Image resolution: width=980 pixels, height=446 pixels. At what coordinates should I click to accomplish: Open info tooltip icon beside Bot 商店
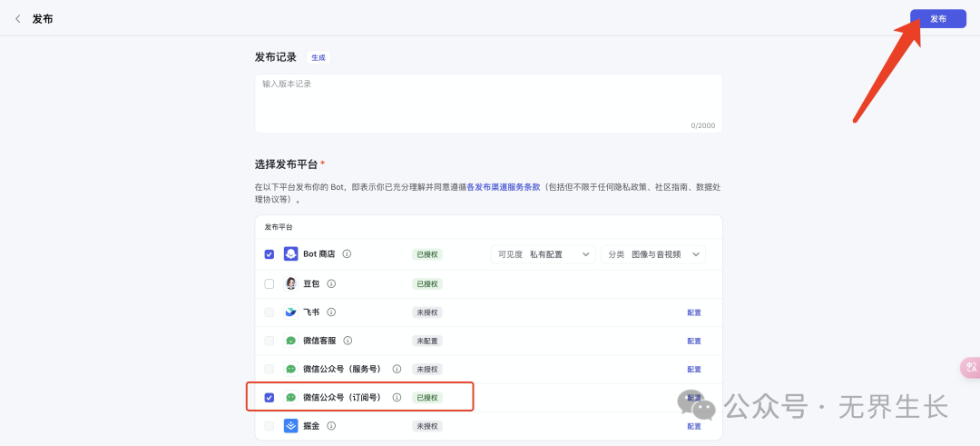(x=347, y=254)
